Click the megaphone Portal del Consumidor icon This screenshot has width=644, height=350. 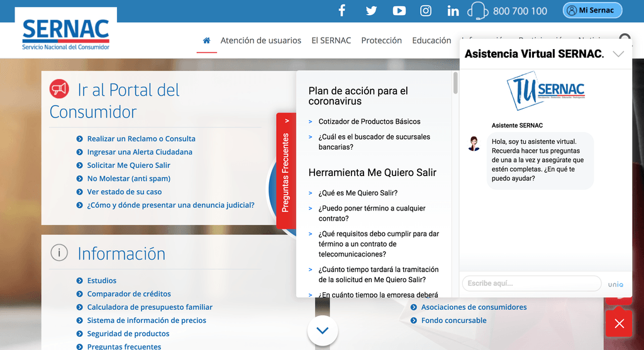point(59,89)
